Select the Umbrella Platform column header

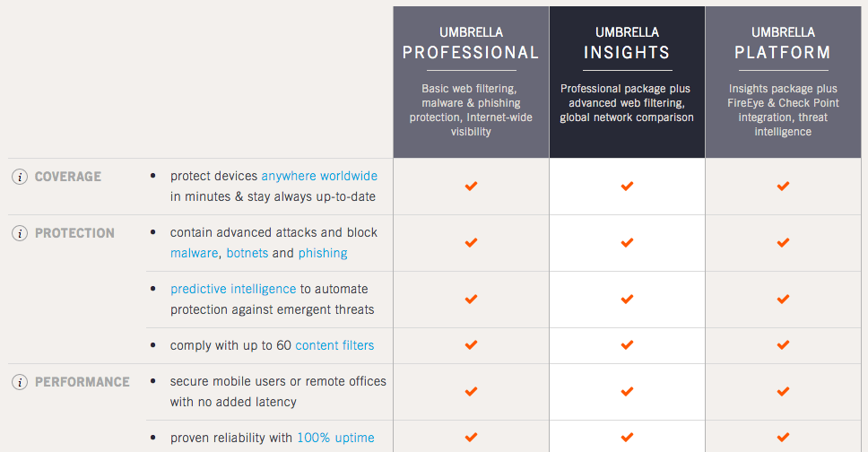(x=784, y=82)
